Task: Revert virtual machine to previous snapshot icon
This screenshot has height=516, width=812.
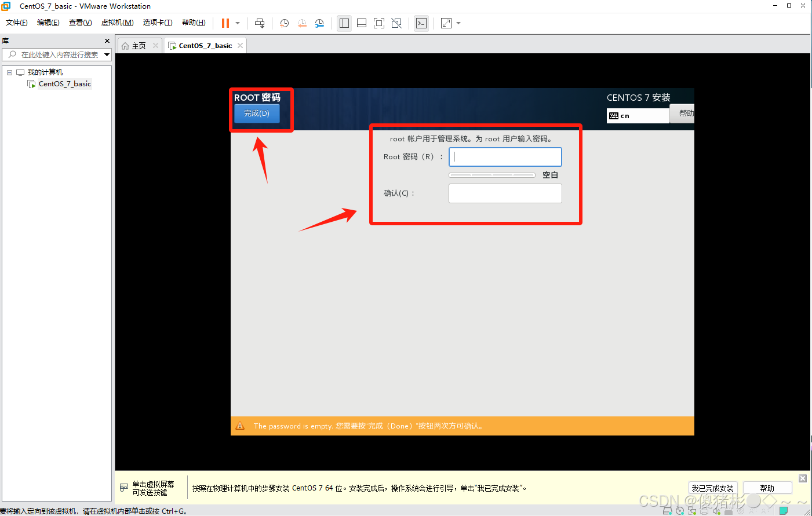Action: [302, 23]
